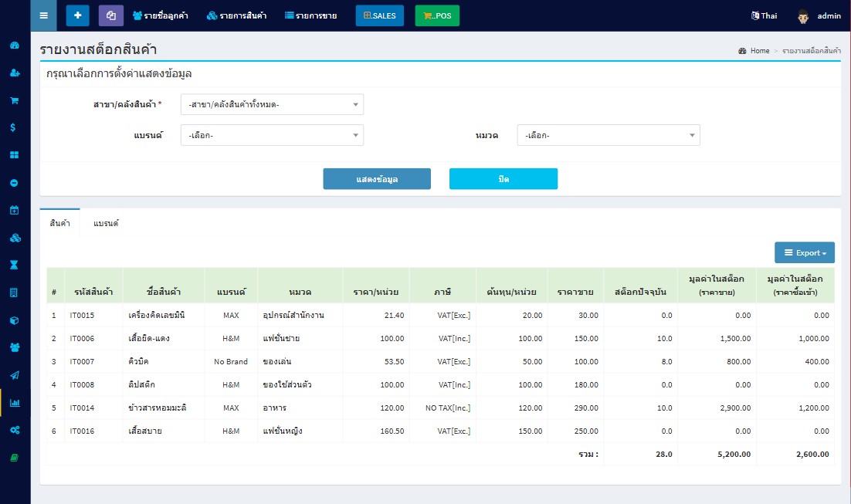Open the paper plane sidebar icon
The width and height of the screenshot is (851, 504).
pyautogui.click(x=15, y=375)
